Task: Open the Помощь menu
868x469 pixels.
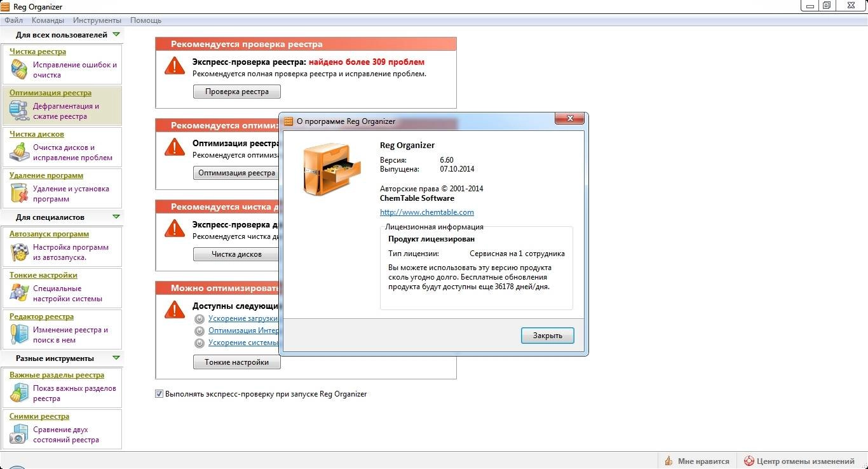Action: click(146, 20)
